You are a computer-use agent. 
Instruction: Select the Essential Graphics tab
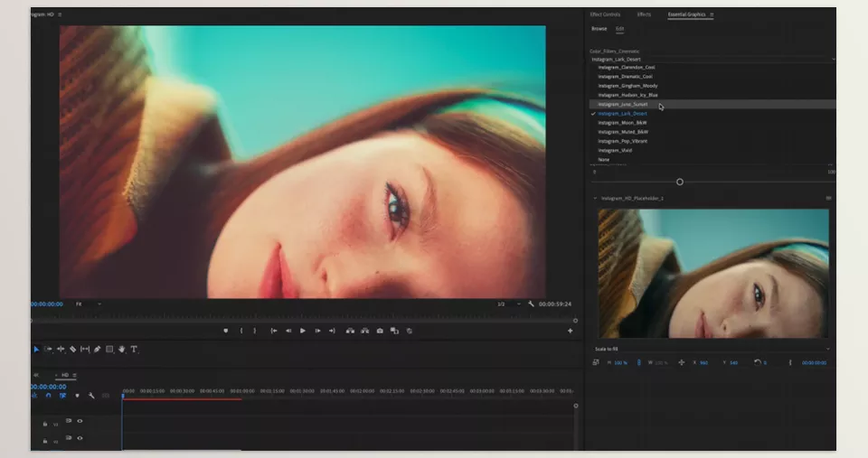click(x=686, y=14)
